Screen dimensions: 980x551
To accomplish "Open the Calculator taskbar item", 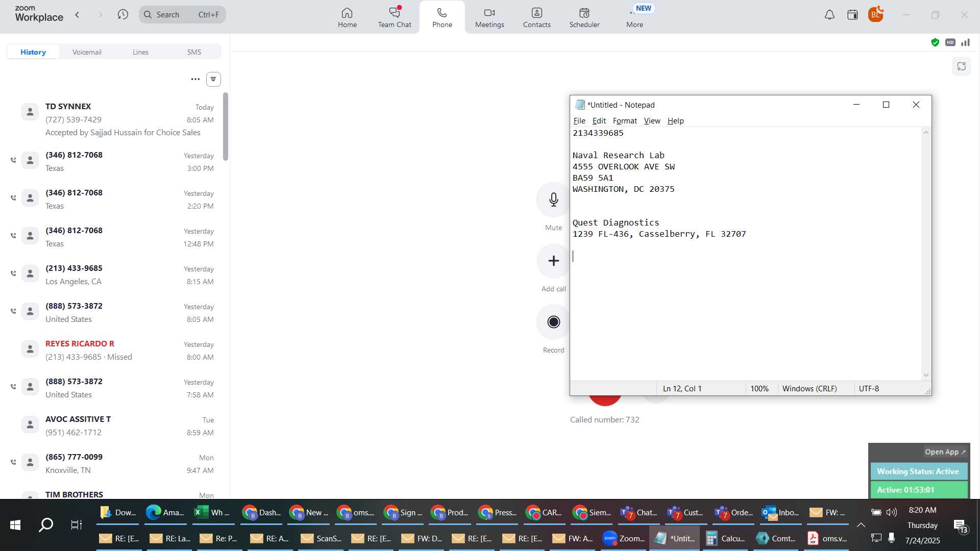I will 725,538.
